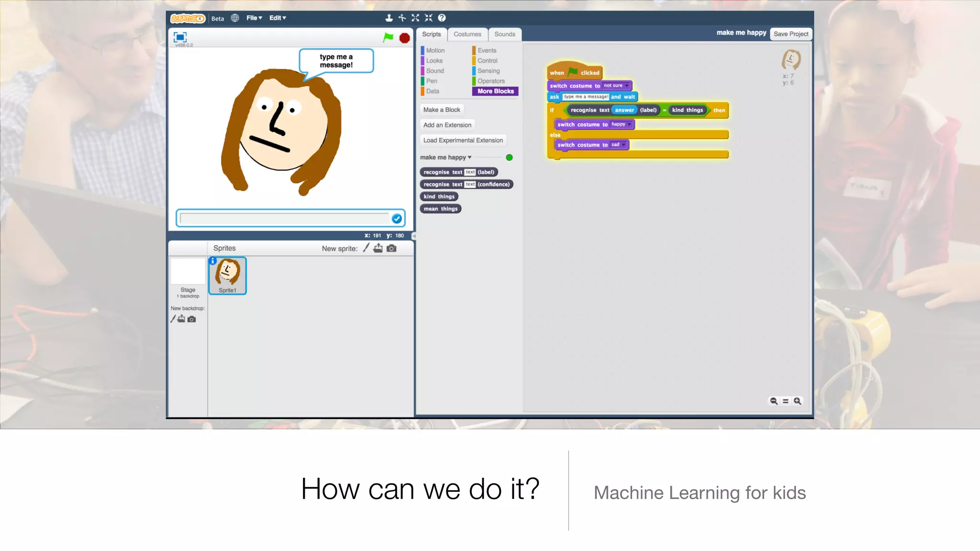Take backdrop photo with camera
The width and height of the screenshot is (980, 551).
[x=191, y=319]
